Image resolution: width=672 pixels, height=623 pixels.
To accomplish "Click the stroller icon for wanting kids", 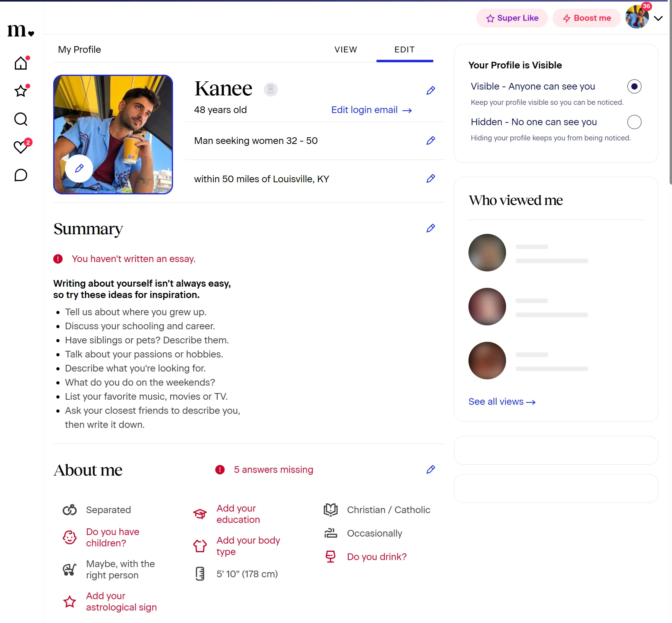I will click(x=70, y=569).
